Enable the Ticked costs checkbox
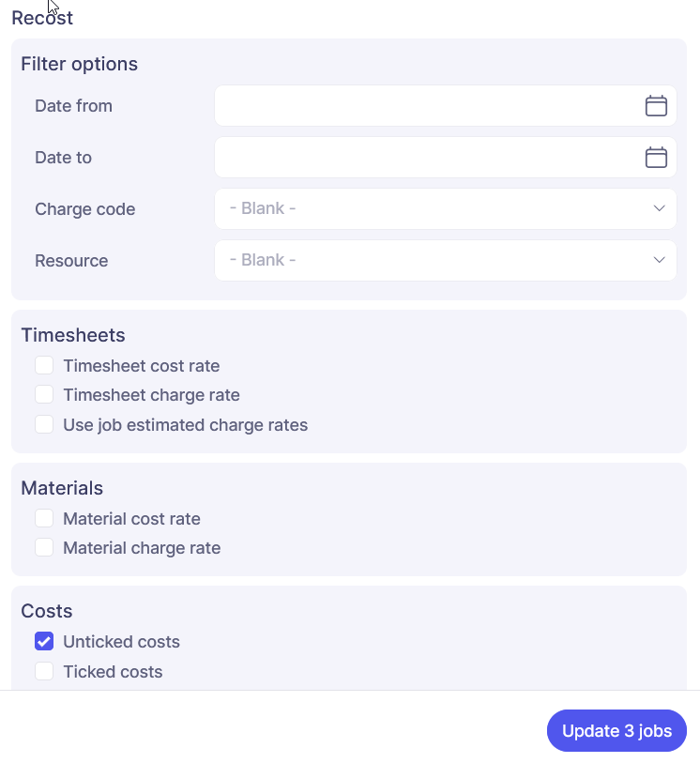The height and width of the screenshot is (763, 700). [x=44, y=671]
